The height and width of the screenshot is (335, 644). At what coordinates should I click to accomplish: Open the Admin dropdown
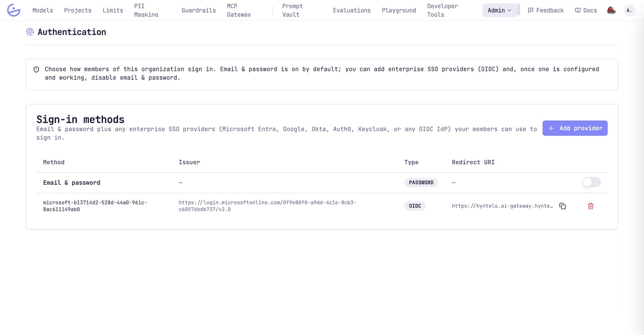pyautogui.click(x=500, y=10)
